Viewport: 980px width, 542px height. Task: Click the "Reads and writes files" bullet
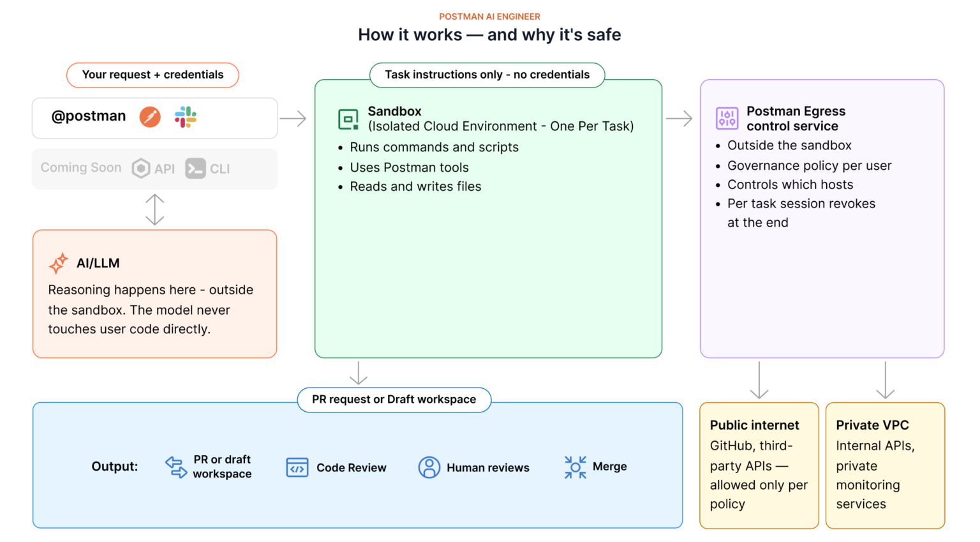point(416,186)
